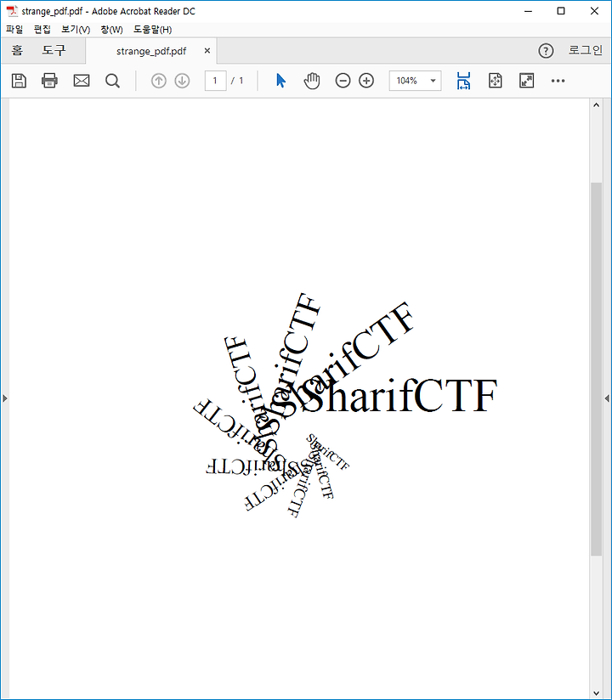
Task: Select the strange_pdf.pdf document tab
Action: tap(151, 51)
